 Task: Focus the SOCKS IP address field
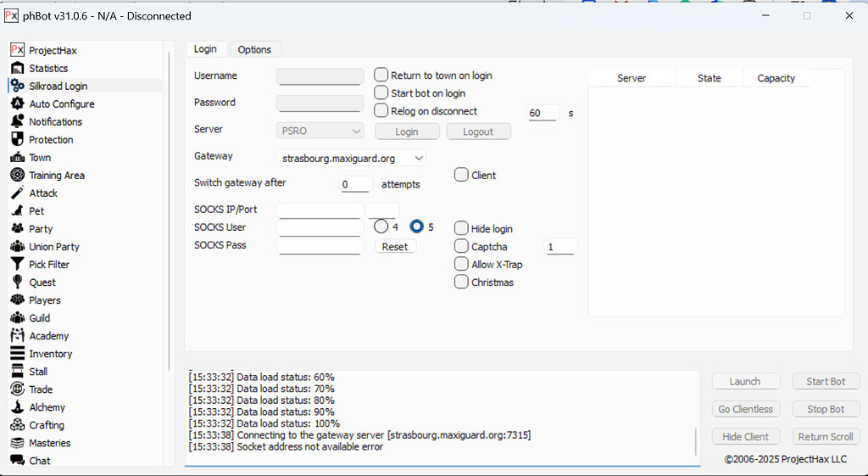pos(320,210)
